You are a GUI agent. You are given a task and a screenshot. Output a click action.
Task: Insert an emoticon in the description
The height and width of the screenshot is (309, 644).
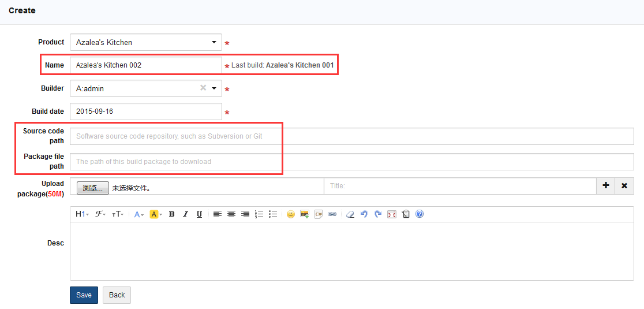click(x=290, y=214)
